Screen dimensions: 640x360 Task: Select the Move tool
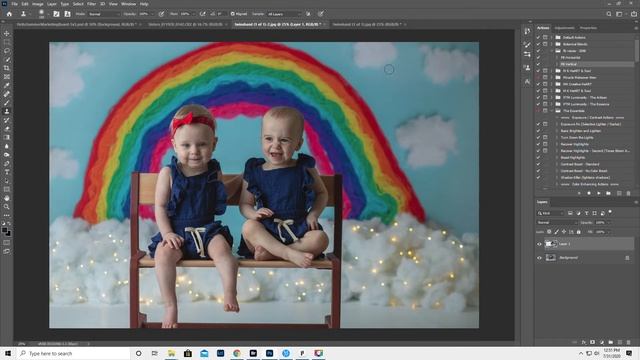(x=7, y=33)
